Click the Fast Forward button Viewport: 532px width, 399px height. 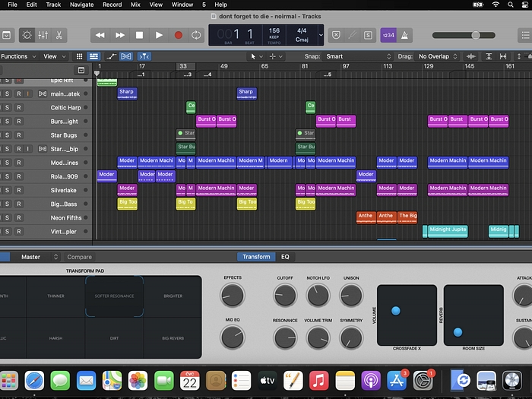tap(120, 35)
